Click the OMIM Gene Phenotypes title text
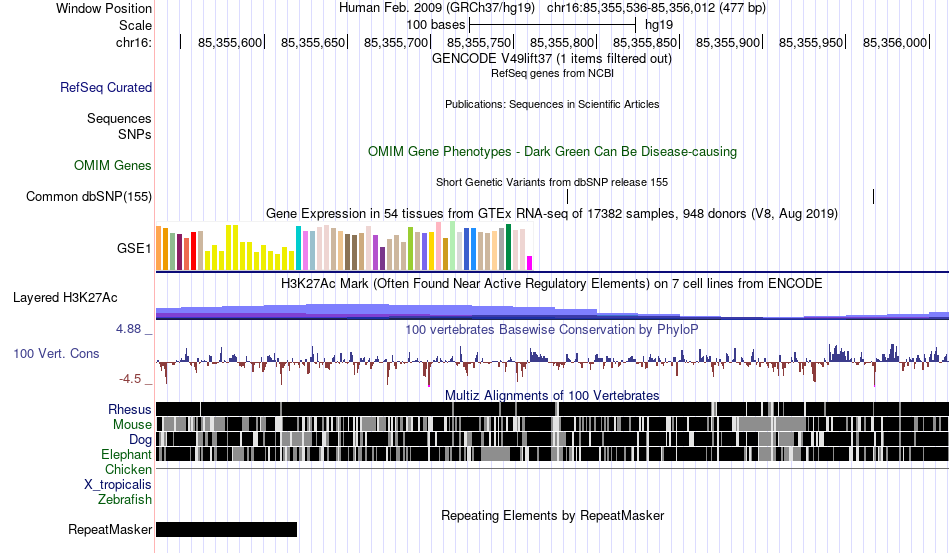The height and width of the screenshot is (553, 950). 552,151
